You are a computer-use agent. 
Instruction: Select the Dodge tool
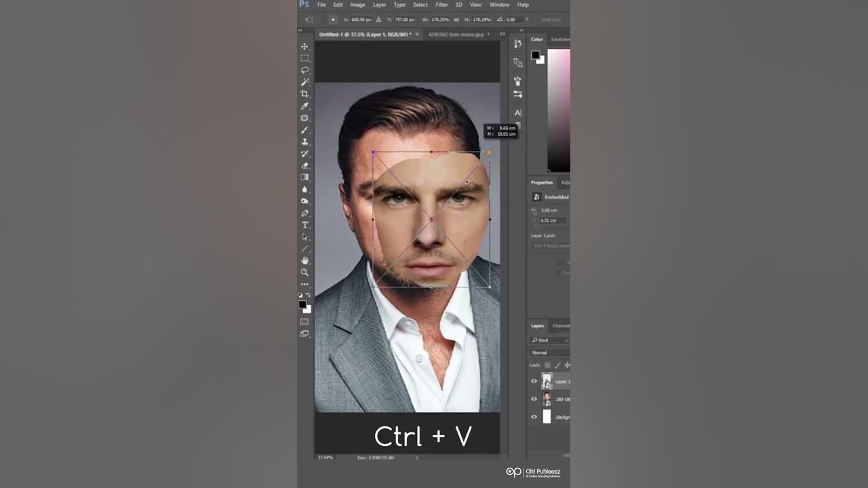pos(304,201)
